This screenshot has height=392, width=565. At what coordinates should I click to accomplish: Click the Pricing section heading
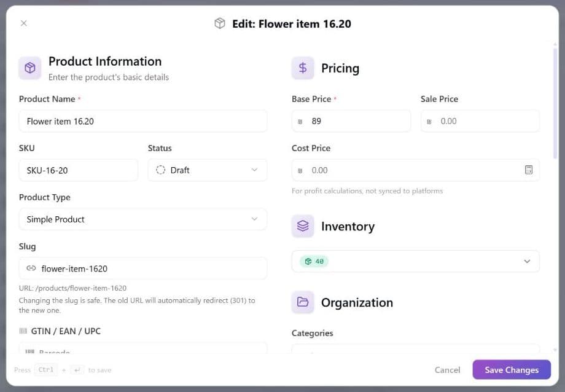point(340,68)
